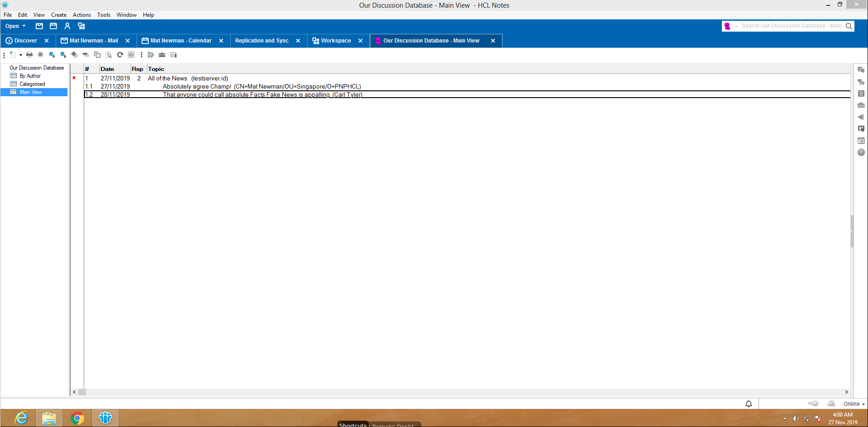Open the search scope dropdown arrow
Image resolution: width=868 pixels, height=427 pixels.
pyautogui.click(x=736, y=26)
